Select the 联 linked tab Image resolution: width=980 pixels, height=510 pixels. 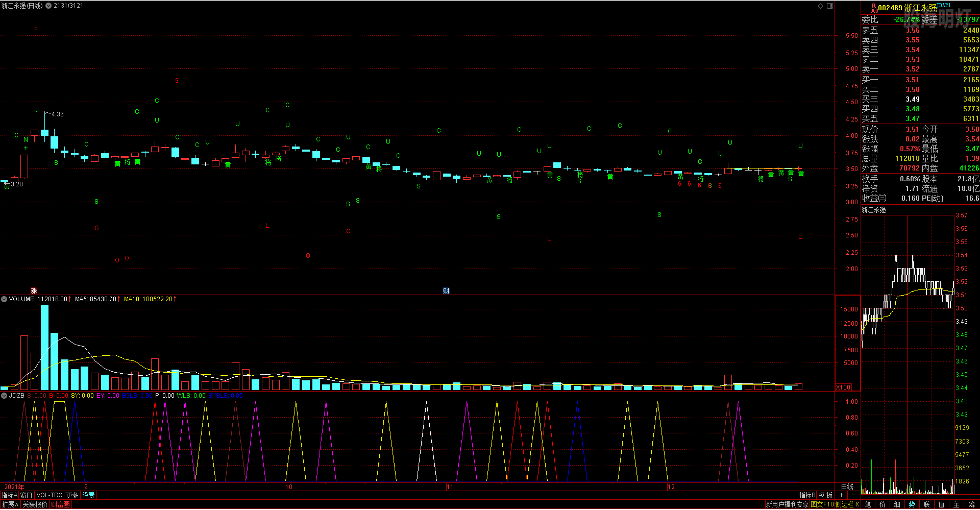927,504
